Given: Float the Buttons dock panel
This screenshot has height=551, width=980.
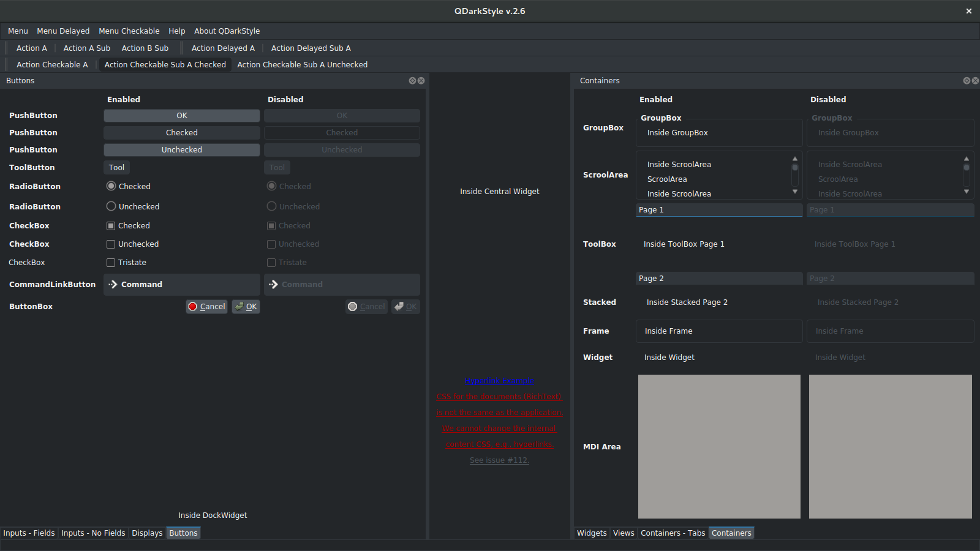Looking at the screenshot, I should coord(412,81).
